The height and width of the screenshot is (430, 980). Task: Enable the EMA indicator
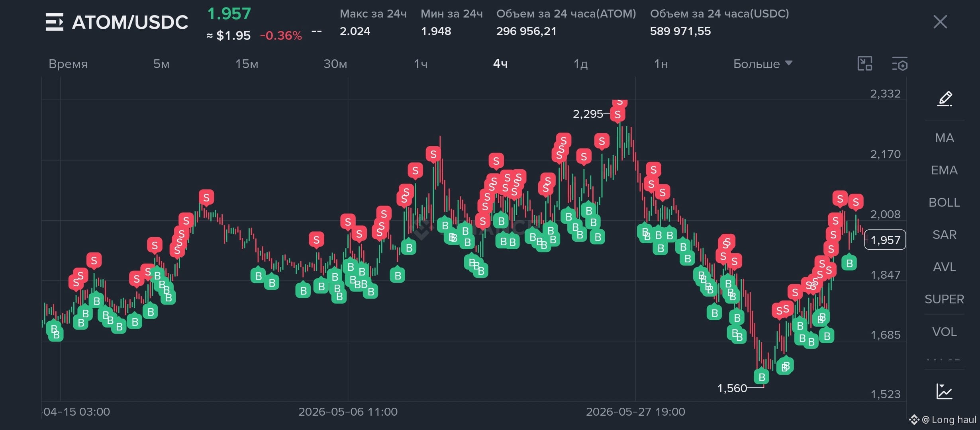[x=945, y=170]
